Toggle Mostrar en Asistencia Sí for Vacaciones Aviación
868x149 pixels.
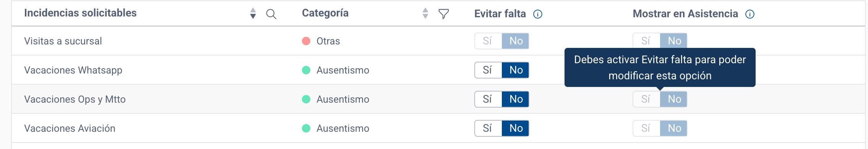coord(646,128)
